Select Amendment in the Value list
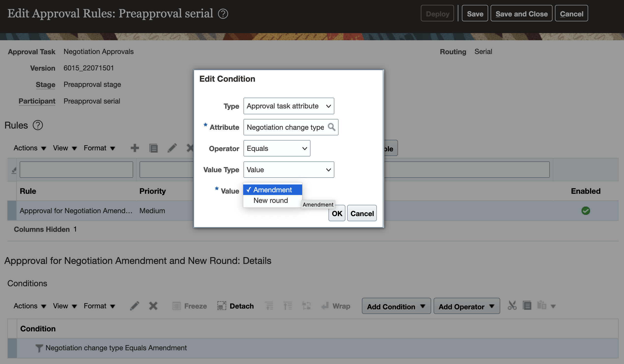Image resolution: width=624 pixels, height=364 pixels. (272, 190)
